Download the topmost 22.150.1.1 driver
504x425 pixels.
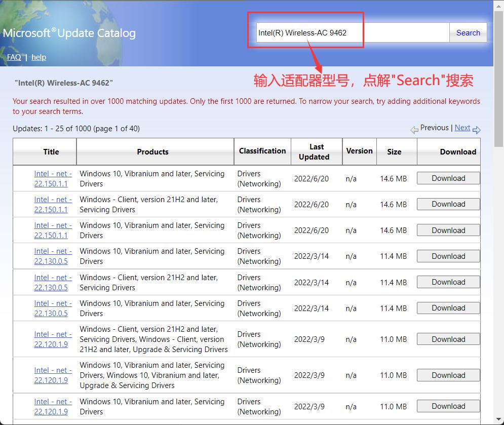(448, 178)
